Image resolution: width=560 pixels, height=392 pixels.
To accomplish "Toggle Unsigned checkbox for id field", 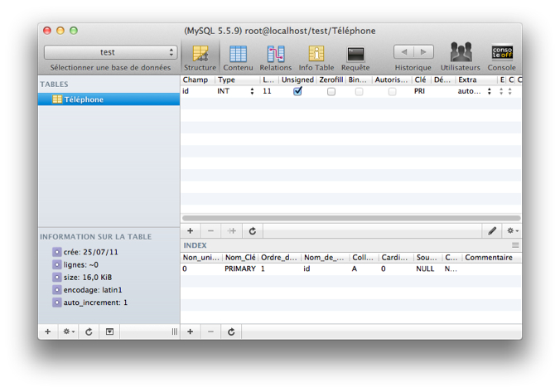I will tap(297, 91).
